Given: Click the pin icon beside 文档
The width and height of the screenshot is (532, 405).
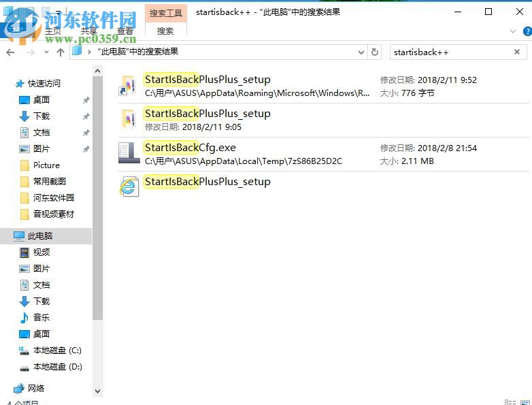Looking at the screenshot, I should (x=86, y=133).
